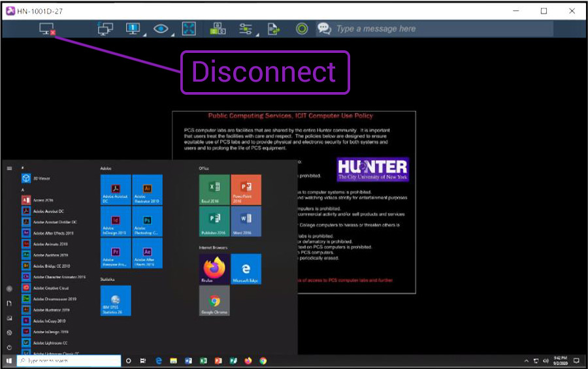The height and width of the screenshot is (369, 588).
Task: Open Pictures icon in Start sidebar
Action: 9,318
